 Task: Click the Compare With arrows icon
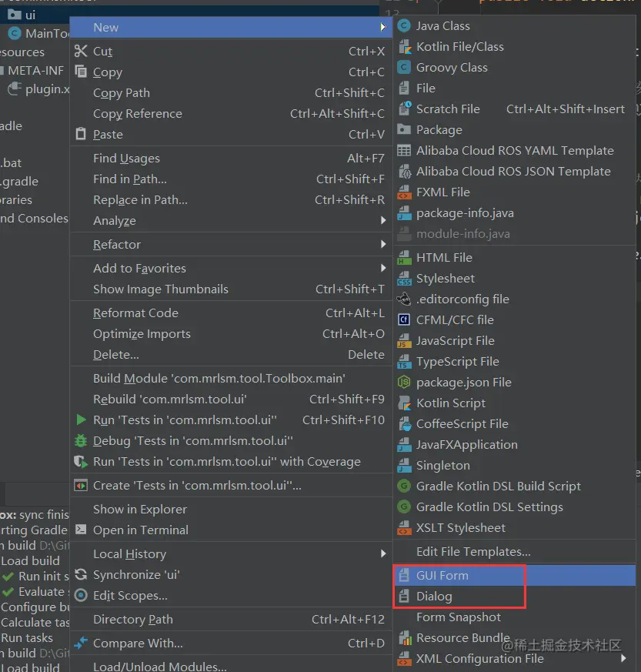point(81,643)
